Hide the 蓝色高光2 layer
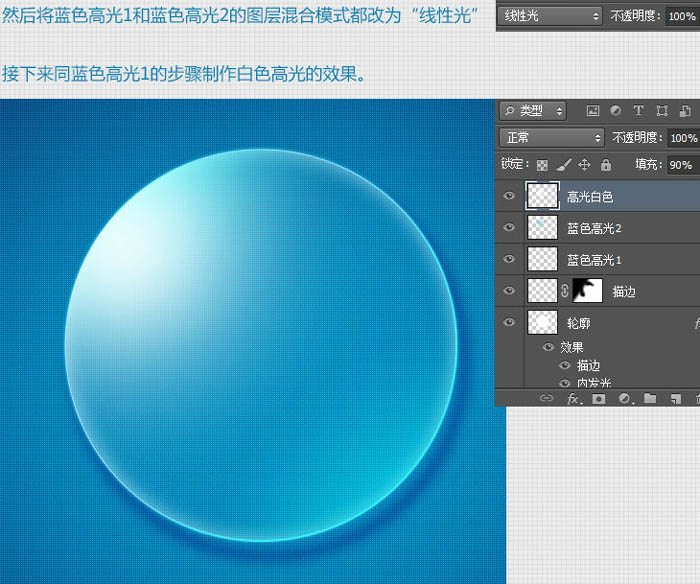This screenshot has height=584, width=700. coord(509,227)
